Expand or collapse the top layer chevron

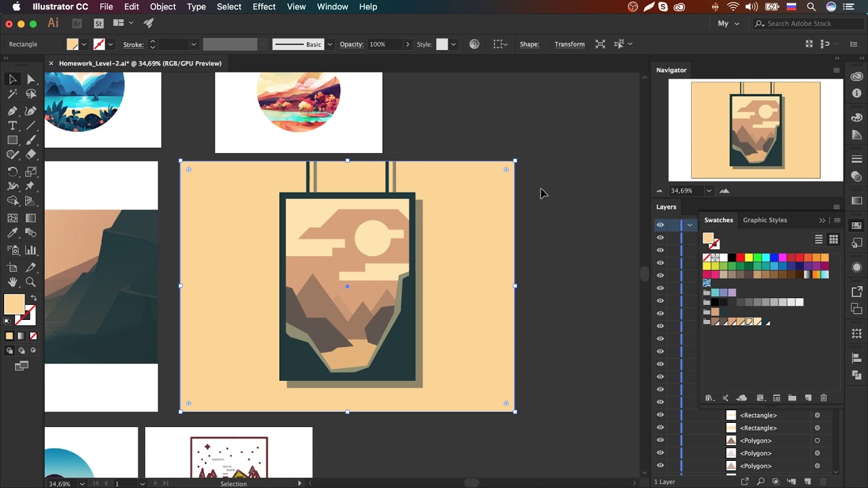coord(690,225)
